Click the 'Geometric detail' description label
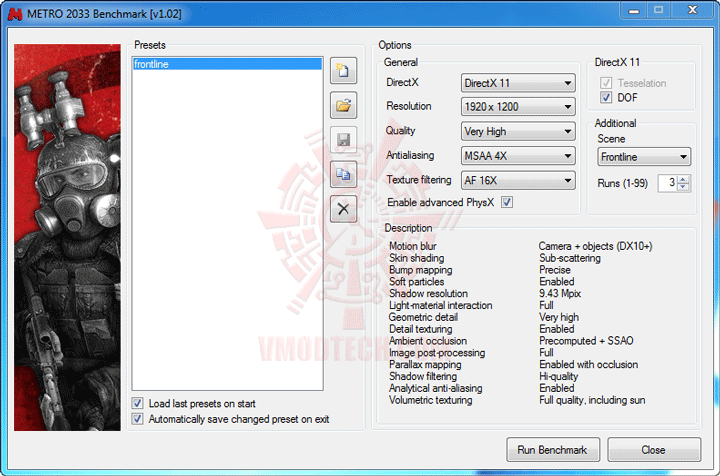 [423, 318]
